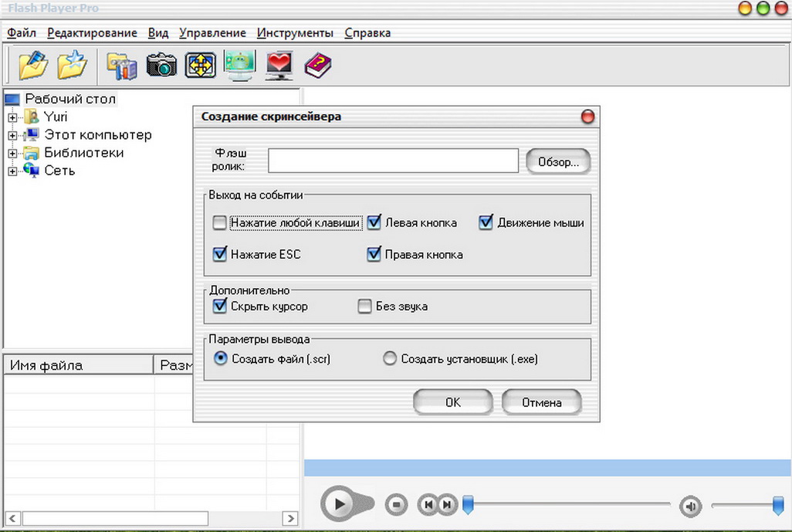Uncheck the Скрыть курсор checkbox
This screenshot has height=532, width=792.
(x=220, y=306)
